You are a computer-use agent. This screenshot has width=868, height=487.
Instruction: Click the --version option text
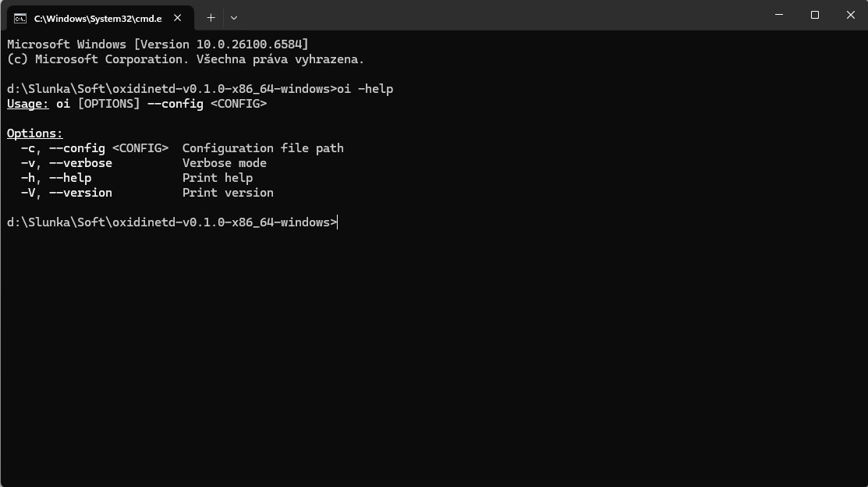[80, 193]
